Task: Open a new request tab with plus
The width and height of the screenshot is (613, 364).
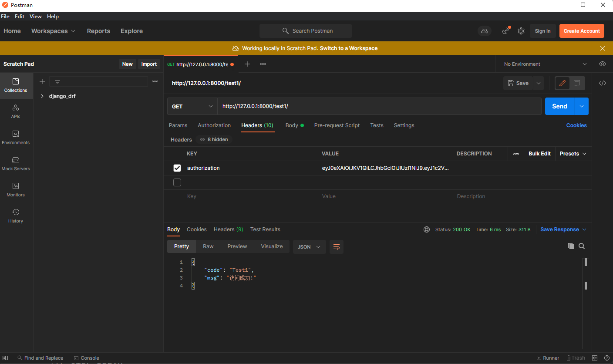Action: click(x=247, y=64)
